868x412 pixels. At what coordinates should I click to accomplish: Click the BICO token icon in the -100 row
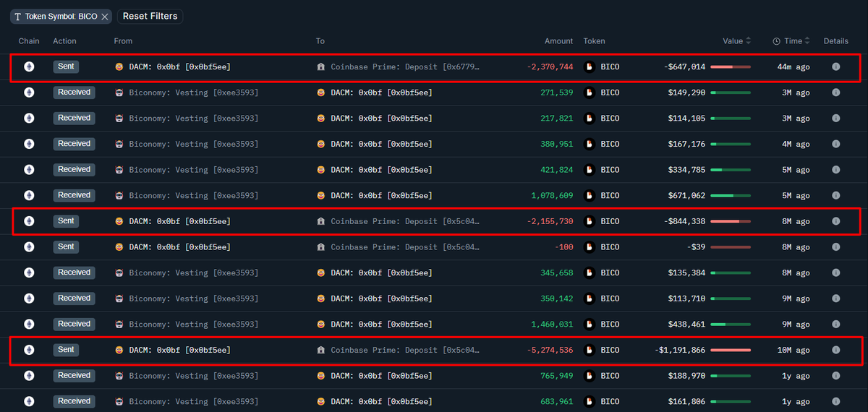pos(589,247)
